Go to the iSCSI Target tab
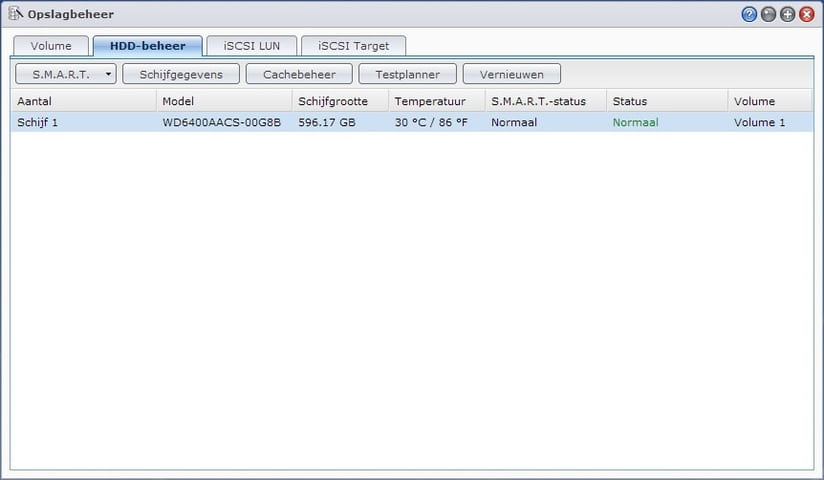Screen dimensions: 824x480 pos(353,46)
